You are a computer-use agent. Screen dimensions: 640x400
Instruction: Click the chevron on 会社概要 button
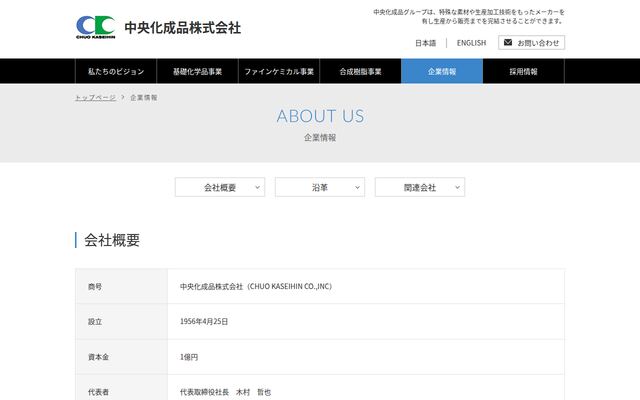pos(257,187)
